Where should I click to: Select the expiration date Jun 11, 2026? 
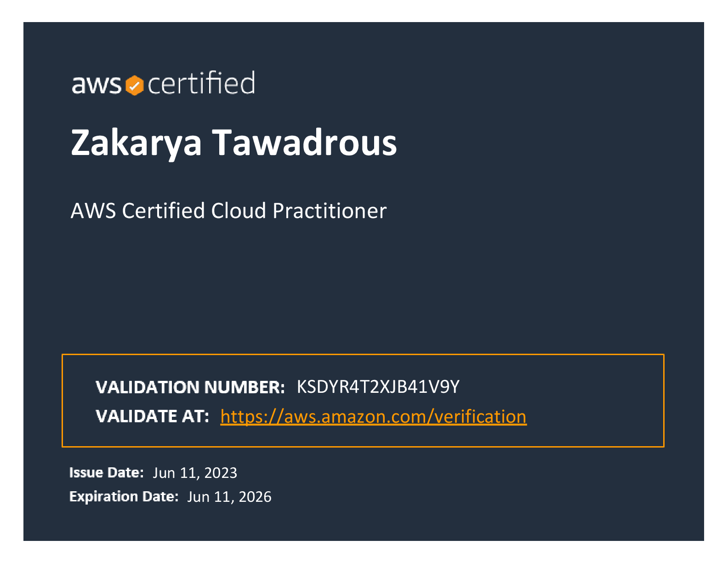click(229, 497)
